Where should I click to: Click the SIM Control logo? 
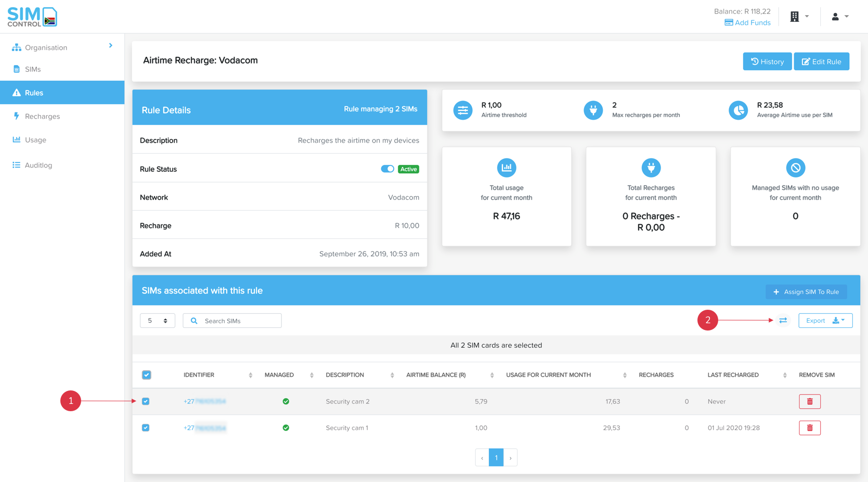(32, 17)
